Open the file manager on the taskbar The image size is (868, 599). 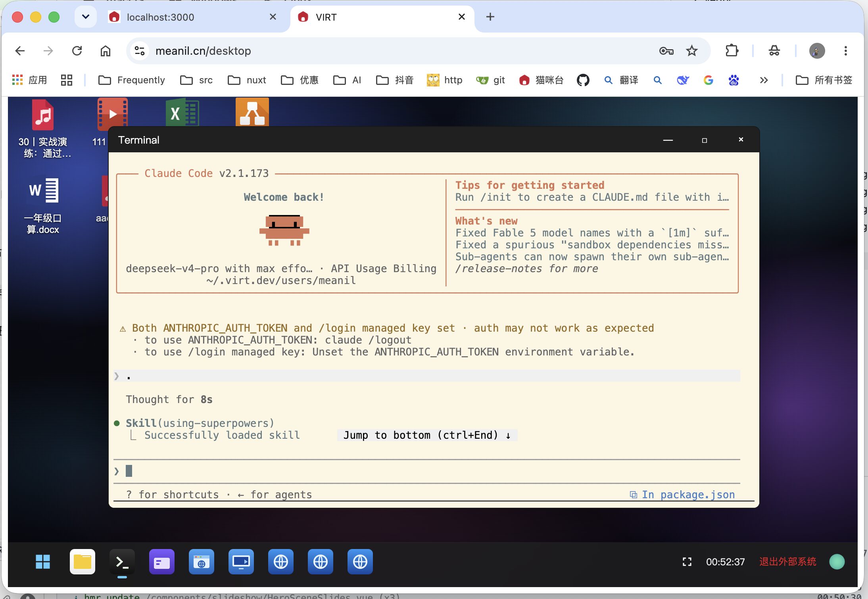[x=83, y=562]
